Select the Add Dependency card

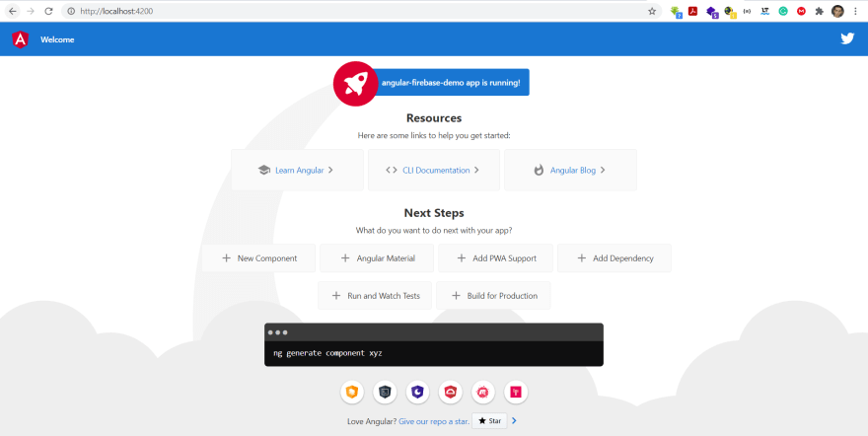point(615,257)
